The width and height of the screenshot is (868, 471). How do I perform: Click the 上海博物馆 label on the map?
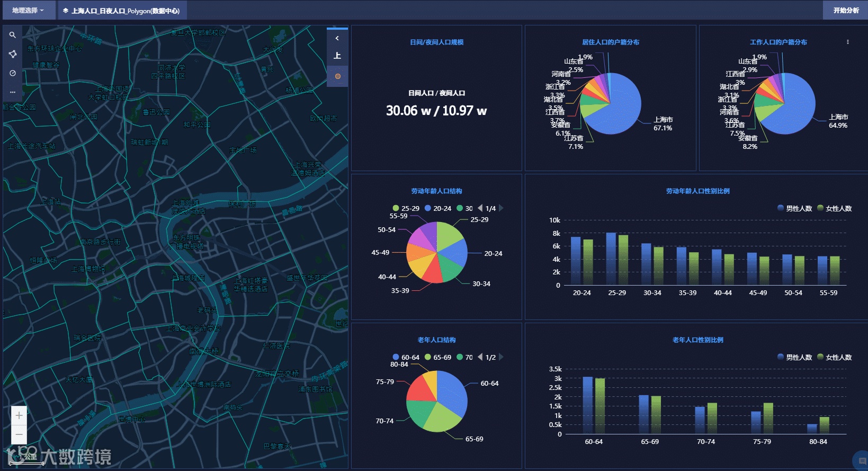(x=88, y=269)
